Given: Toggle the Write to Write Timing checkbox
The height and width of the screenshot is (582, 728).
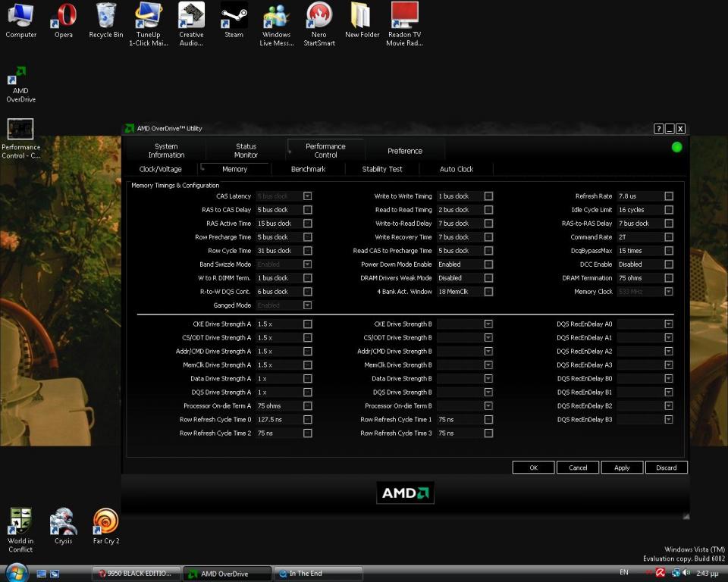Looking at the screenshot, I should [488, 196].
